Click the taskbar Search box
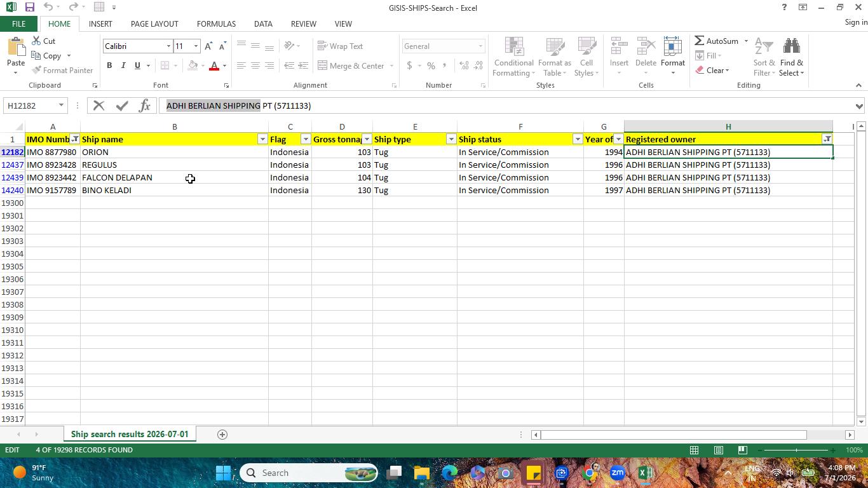Screen dimensions: 868x488 (x=308, y=473)
